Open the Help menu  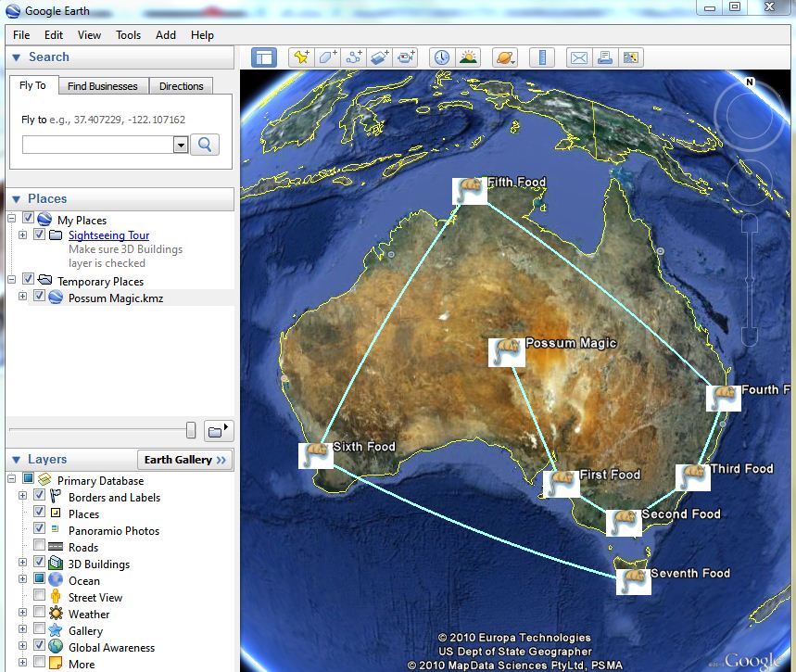(202, 35)
